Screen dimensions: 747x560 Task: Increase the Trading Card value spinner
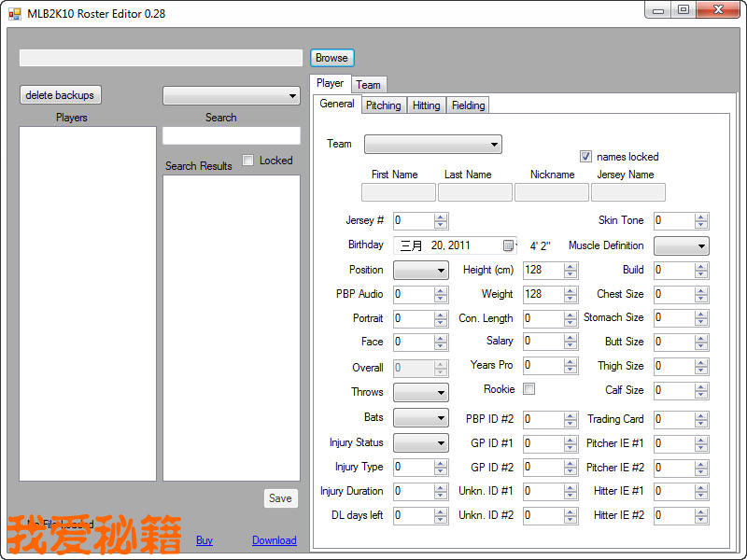(701, 415)
